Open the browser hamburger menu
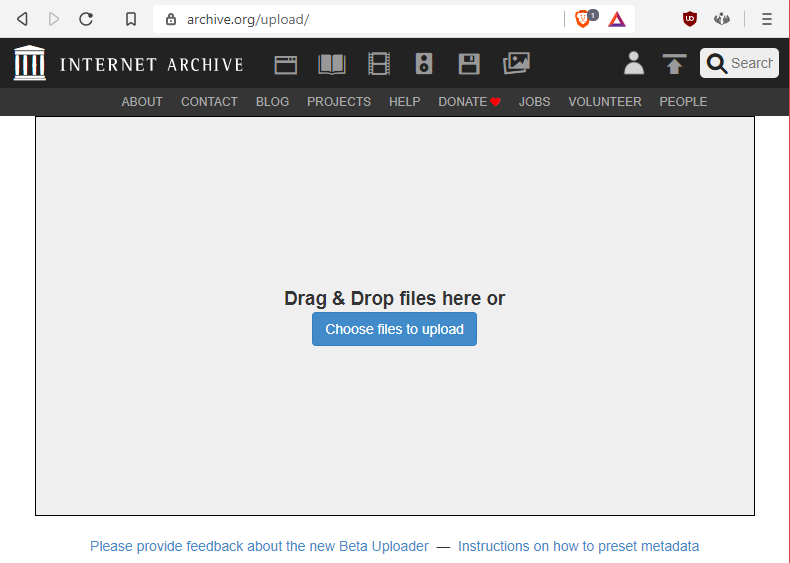790x563 pixels. point(767,19)
